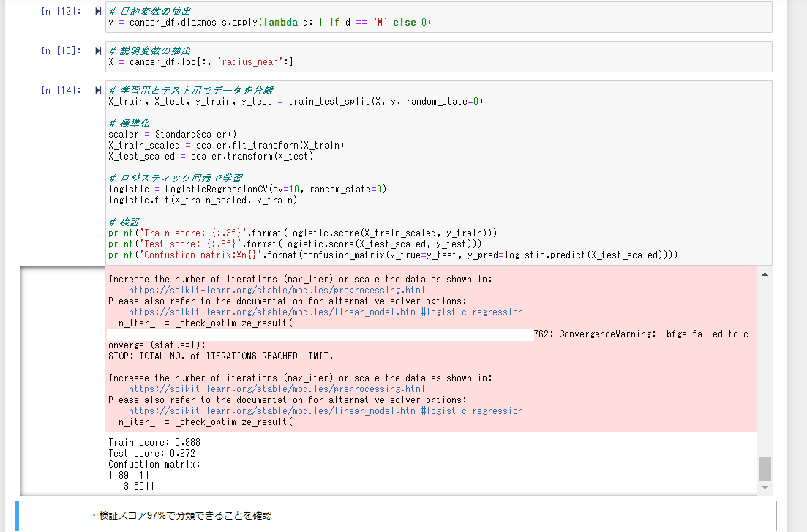Open the second linear_model logistic-regression link
807x532 pixels.
(x=326, y=411)
